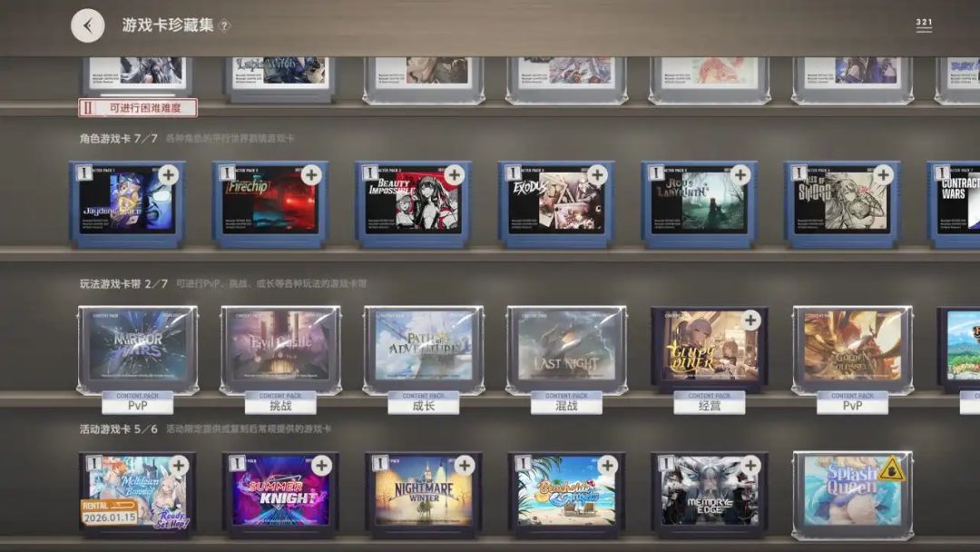Tap plus icon on Beachside Angels card

(x=607, y=465)
